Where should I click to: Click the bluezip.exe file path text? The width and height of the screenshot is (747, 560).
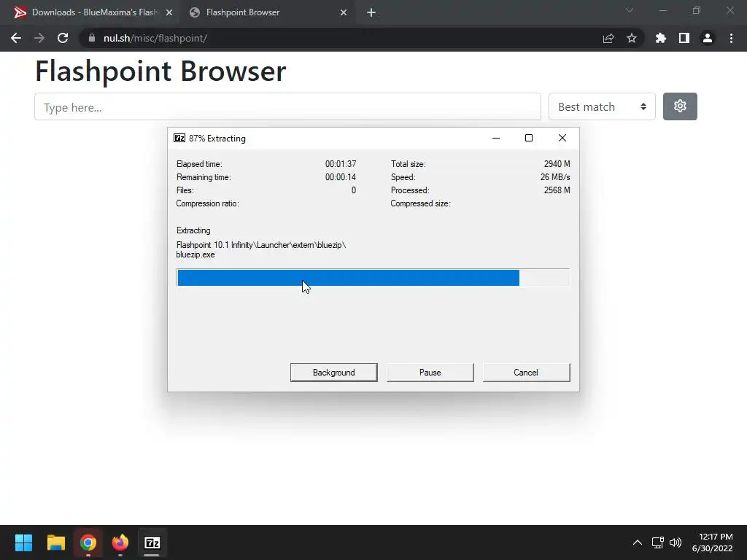[261, 249]
